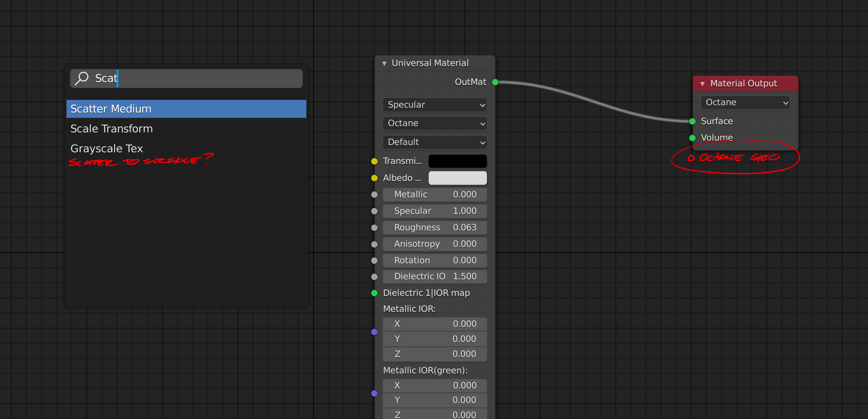Click the Rotation input socket
Image resolution: width=868 pixels, height=419 pixels.
(374, 260)
